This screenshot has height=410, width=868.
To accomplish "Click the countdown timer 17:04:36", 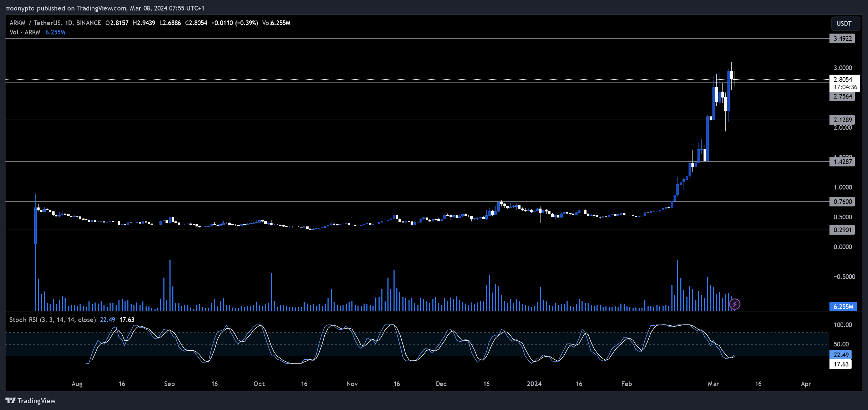I will pyautogui.click(x=845, y=87).
